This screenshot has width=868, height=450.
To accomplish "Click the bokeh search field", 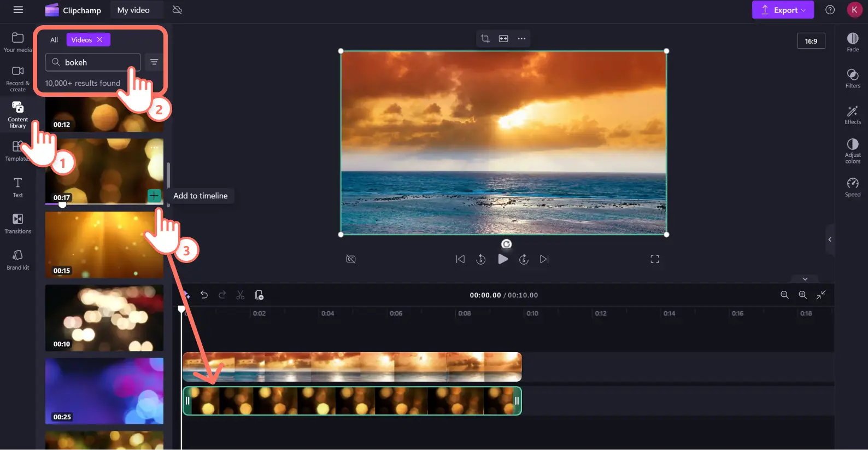I will (x=93, y=62).
